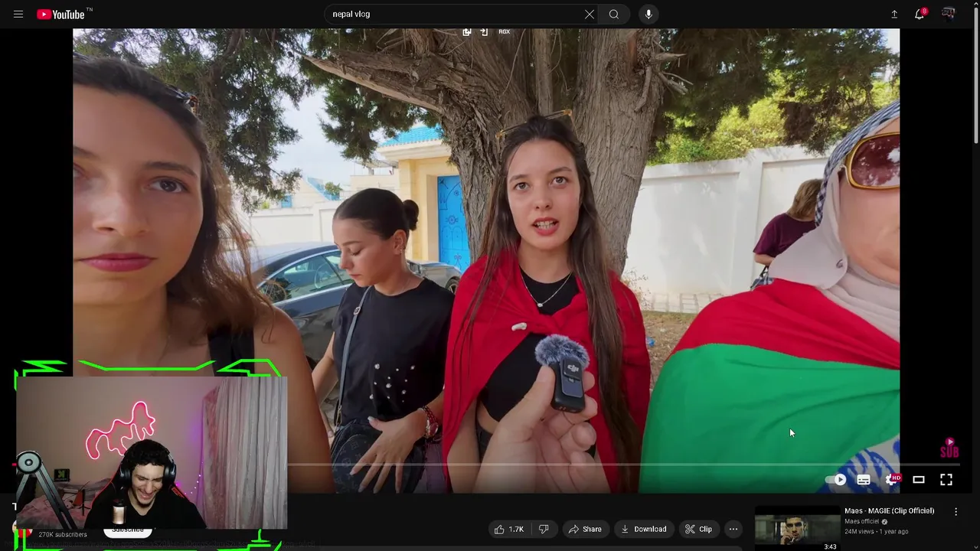Image resolution: width=980 pixels, height=551 pixels.
Task: Click the Clip button
Action: click(698, 529)
